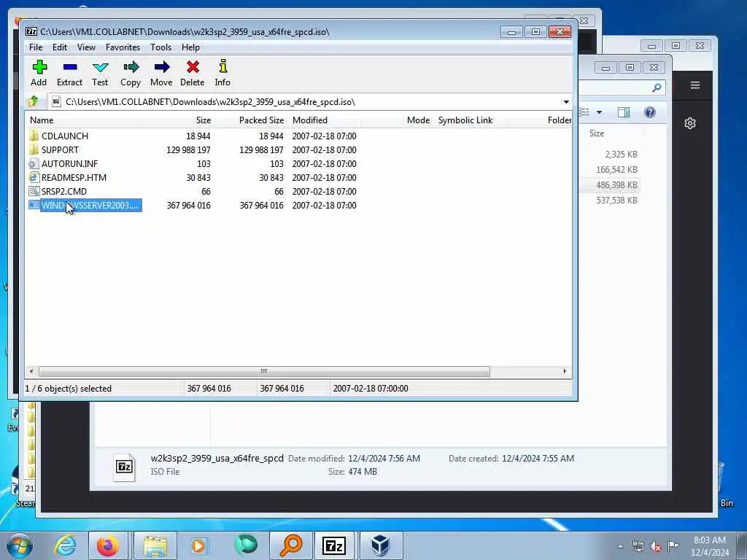Open the Edit menu
Screen dimensions: 747x560
pos(60,47)
